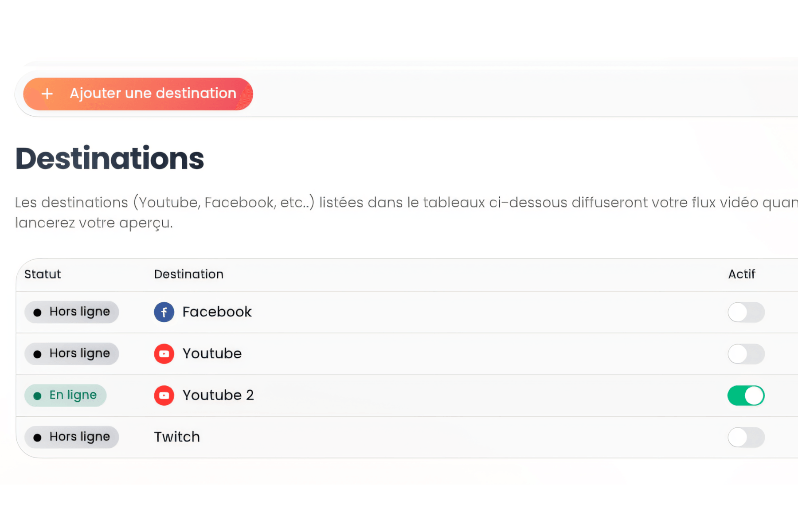Disable the Youtube 2 active toggle
798x532 pixels.
coord(746,395)
